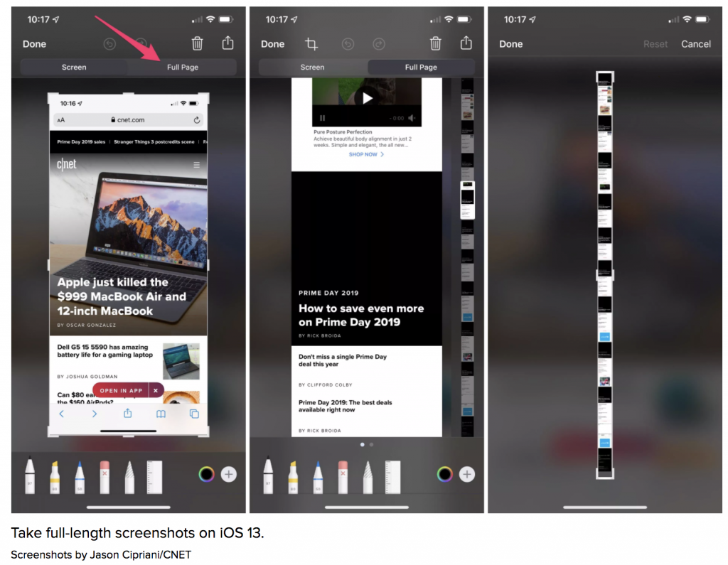Image resolution: width=728 pixels, height=565 pixels.
Task: Open the Dell G5 15 5590 article
Action: pyautogui.click(x=105, y=351)
